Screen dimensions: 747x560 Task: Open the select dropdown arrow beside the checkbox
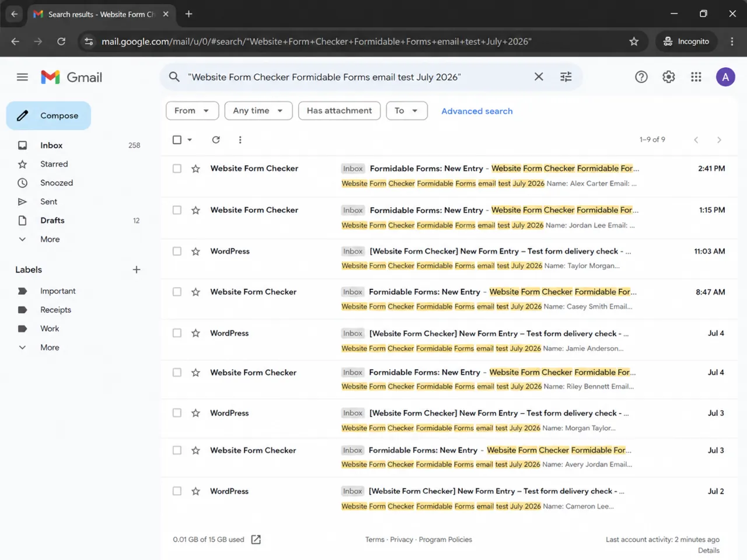click(190, 140)
